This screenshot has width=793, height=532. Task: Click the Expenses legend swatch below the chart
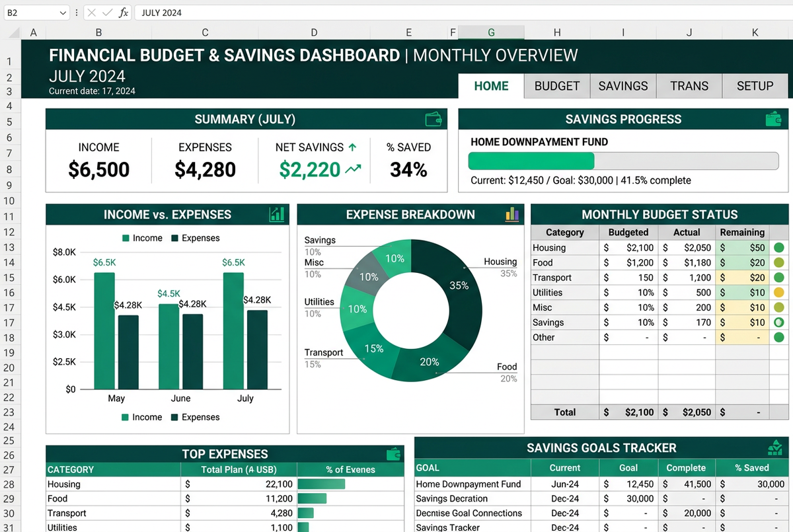175,418
